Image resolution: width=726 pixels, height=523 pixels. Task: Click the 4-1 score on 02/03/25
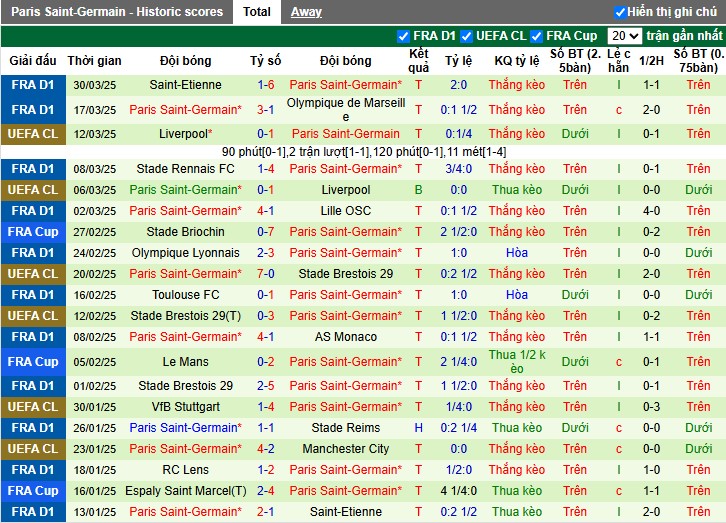coord(266,211)
